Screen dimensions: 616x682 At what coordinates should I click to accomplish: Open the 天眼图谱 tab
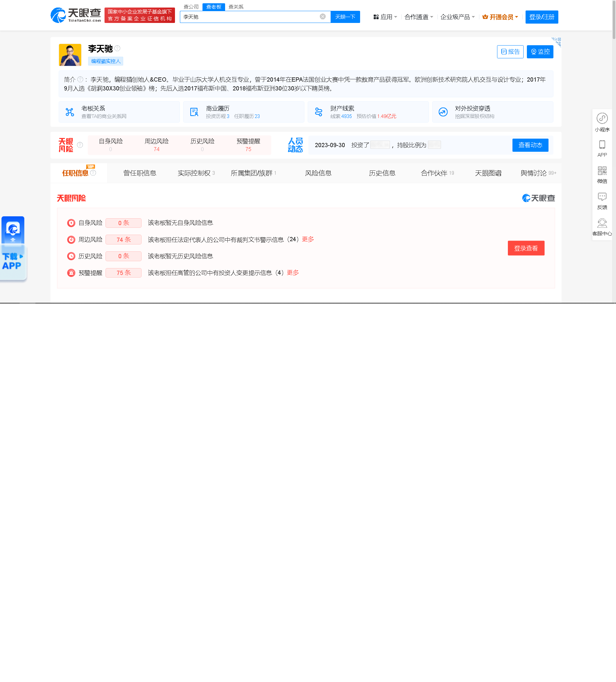[488, 173]
